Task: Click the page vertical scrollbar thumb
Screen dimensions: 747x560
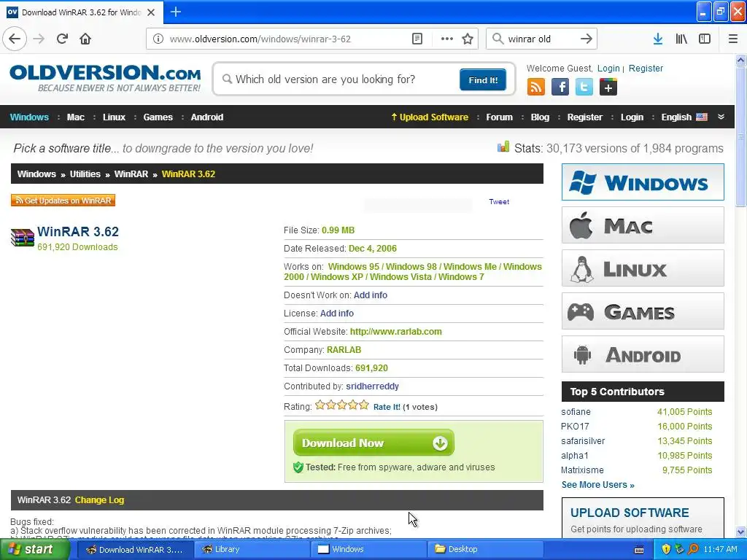Action: (740, 137)
